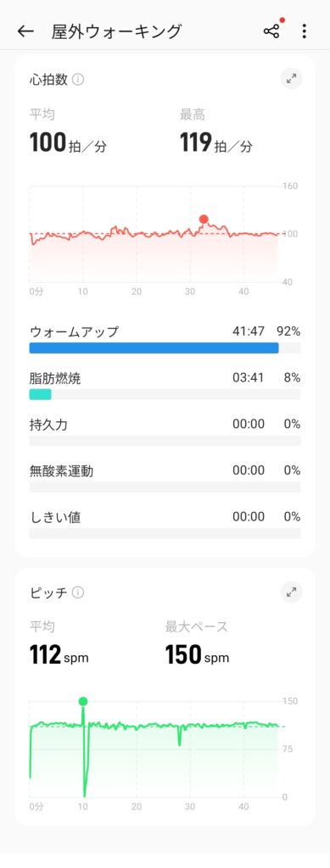Viewport: 330px width, 868px height.
Task: Tap the 100 拍/分 average heart rate value
Action: point(69,142)
